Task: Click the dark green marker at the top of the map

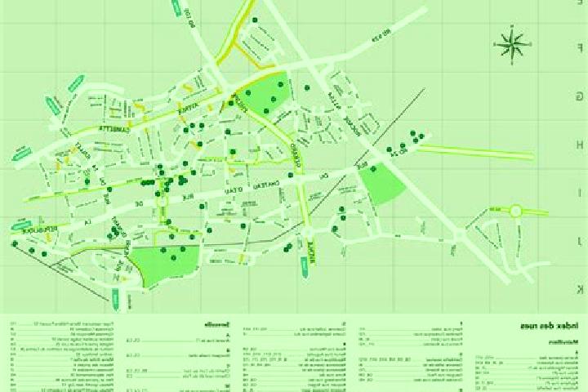Action: point(256,20)
